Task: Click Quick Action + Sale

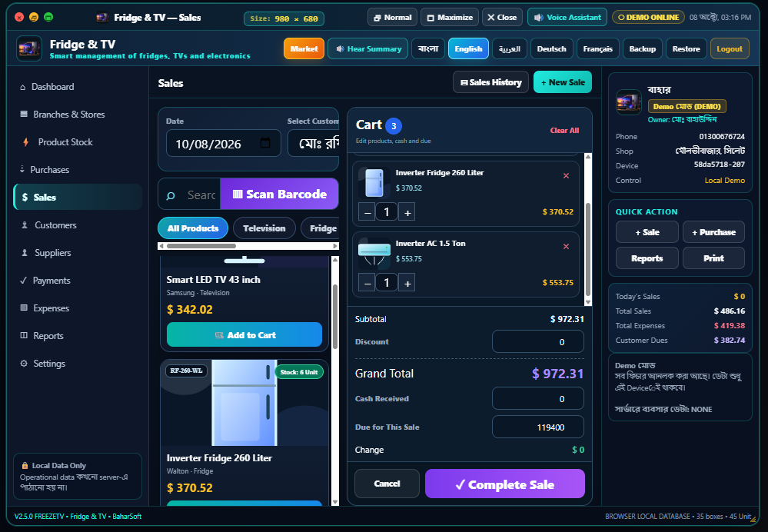Action: [x=647, y=232]
